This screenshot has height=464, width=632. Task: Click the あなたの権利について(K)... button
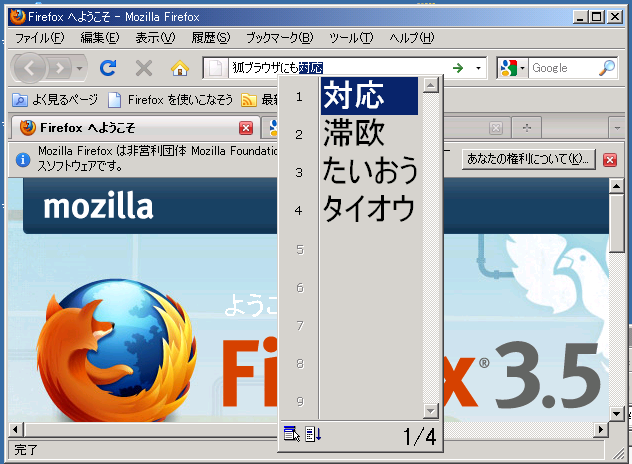(528, 159)
